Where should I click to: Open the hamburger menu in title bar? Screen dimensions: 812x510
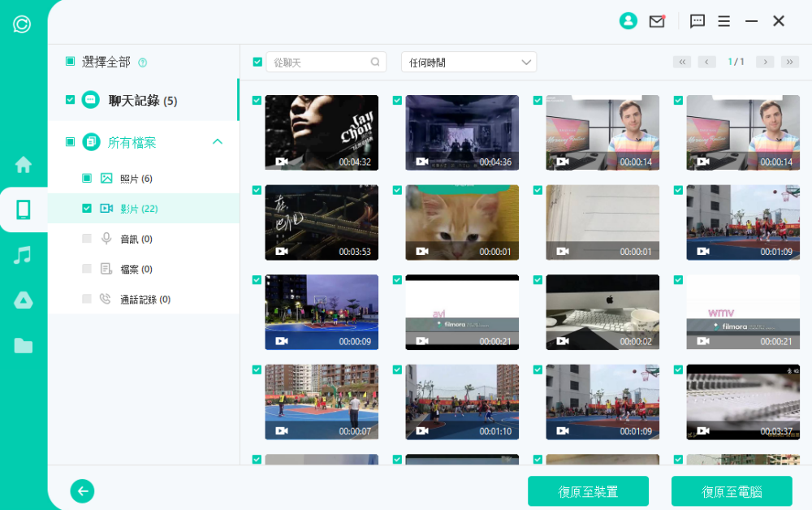pyautogui.click(x=724, y=22)
